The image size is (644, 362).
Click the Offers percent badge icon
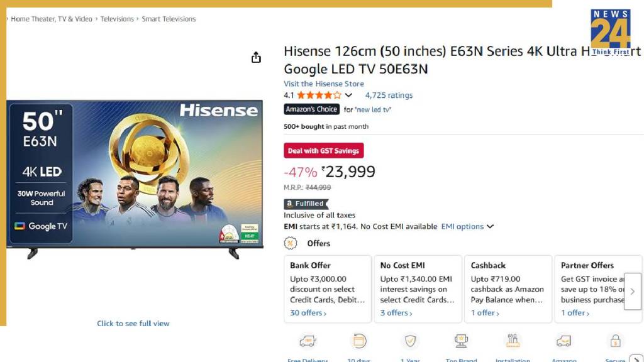[x=291, y=243]
